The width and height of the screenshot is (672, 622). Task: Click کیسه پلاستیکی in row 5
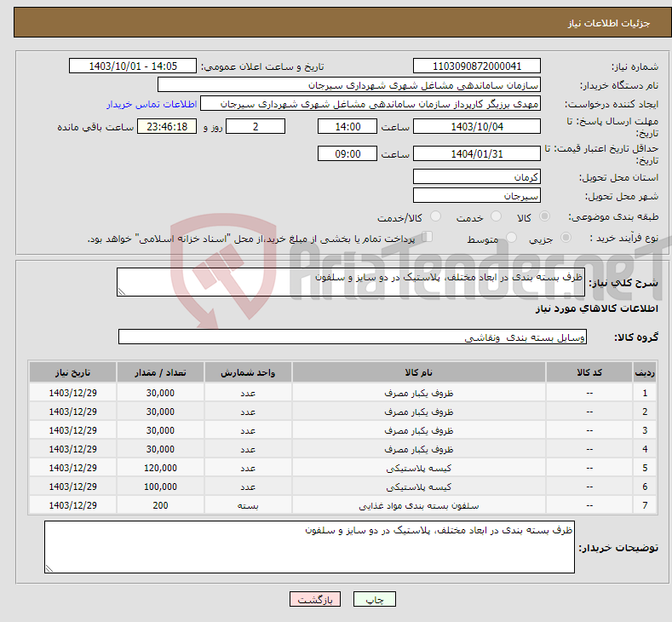click(x=419, y=468)
